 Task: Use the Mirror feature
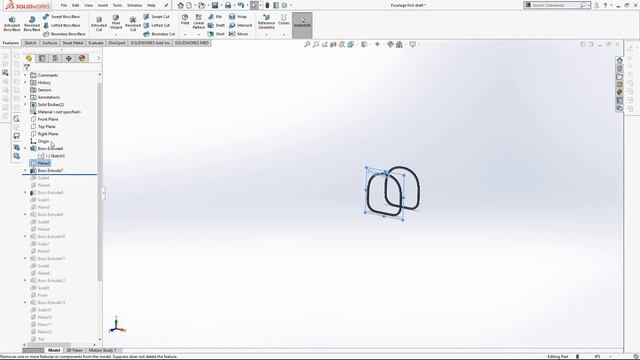(238, 34)
